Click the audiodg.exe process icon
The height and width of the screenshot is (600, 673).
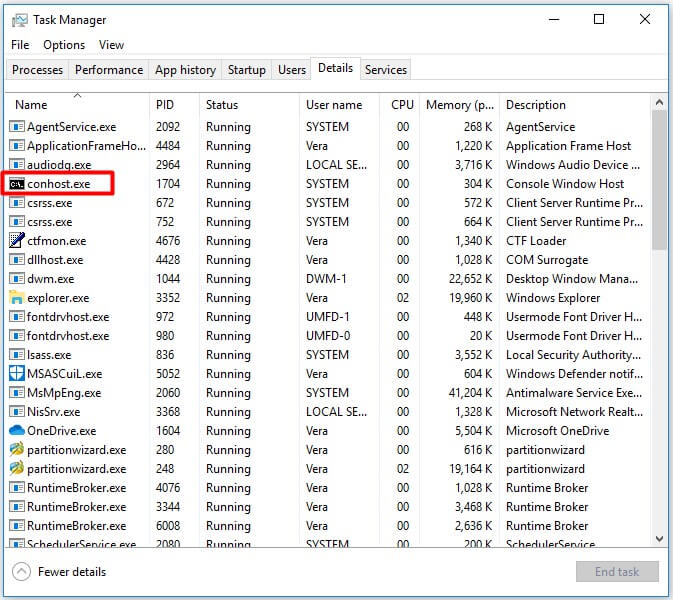click(x=16, y=165)
